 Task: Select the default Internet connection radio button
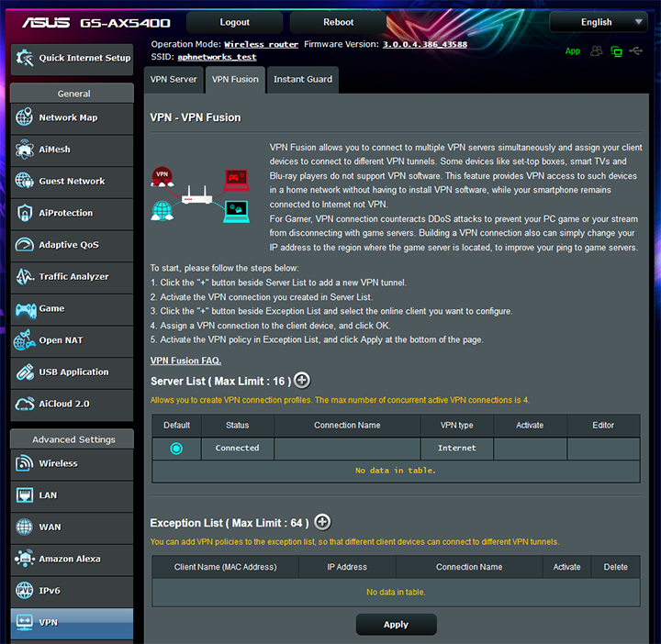pos(176,448)
